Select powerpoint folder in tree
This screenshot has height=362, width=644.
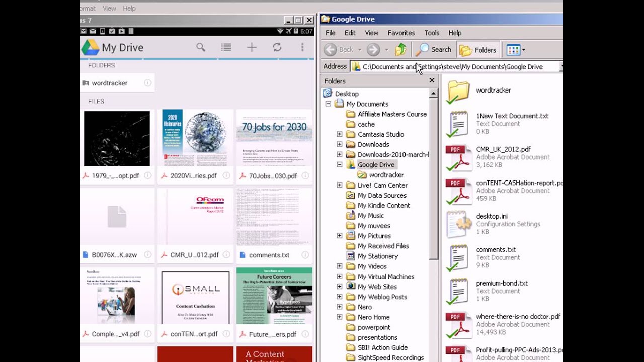coord(374,327)
